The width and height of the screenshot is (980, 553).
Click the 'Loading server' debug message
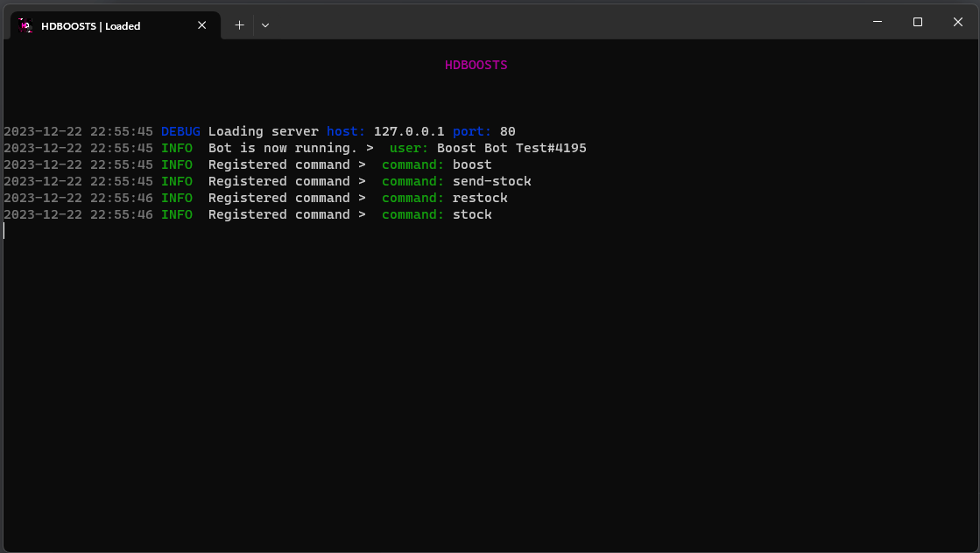tap(263, 131)
